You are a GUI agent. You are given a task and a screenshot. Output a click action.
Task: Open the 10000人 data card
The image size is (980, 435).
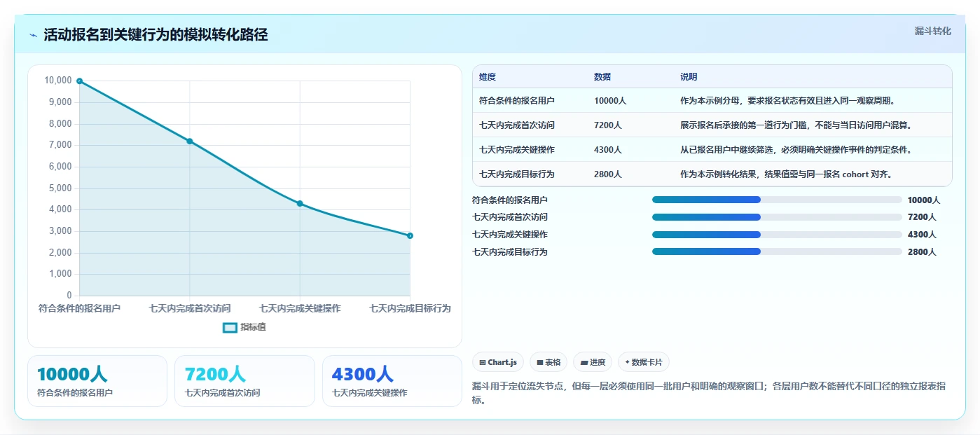coord(97,381)
